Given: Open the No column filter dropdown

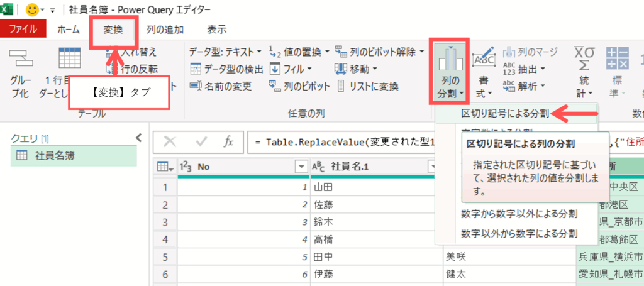Looking at the screenshot, I should (299, 167).
